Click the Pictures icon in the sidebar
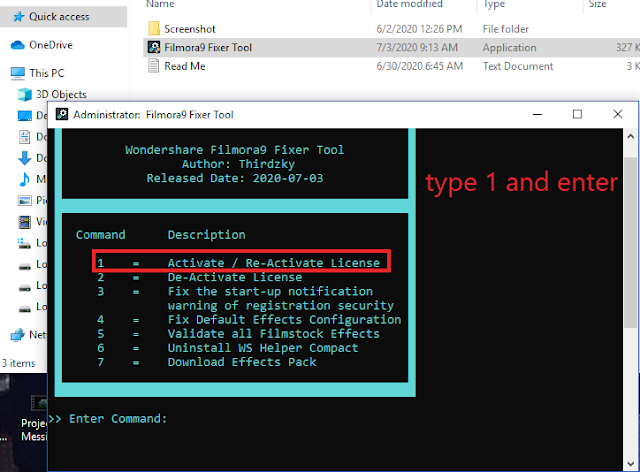 (24, 200)
